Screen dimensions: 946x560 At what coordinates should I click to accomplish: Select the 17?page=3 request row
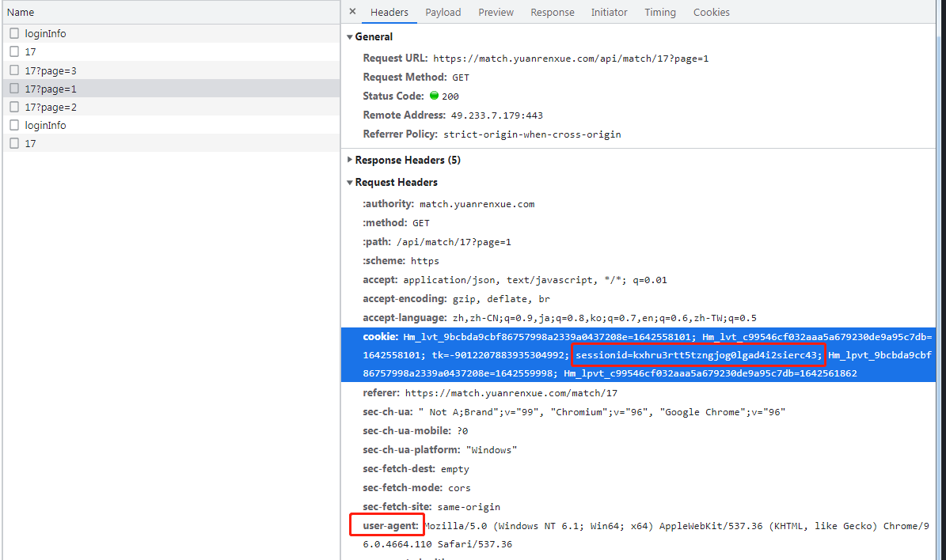point(171,70)
